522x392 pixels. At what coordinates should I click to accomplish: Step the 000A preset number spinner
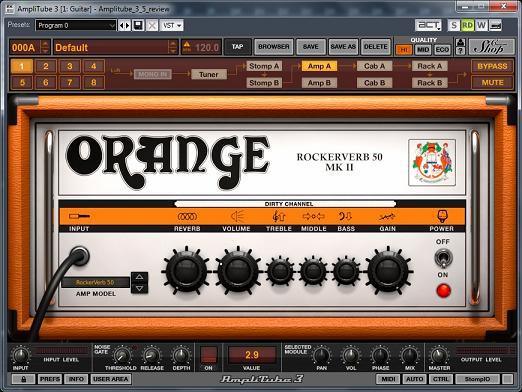45,47
